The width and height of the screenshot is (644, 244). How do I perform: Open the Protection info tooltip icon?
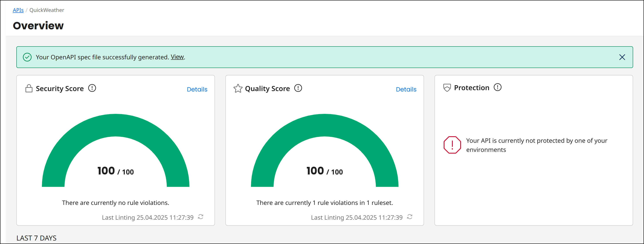point(498,87)
